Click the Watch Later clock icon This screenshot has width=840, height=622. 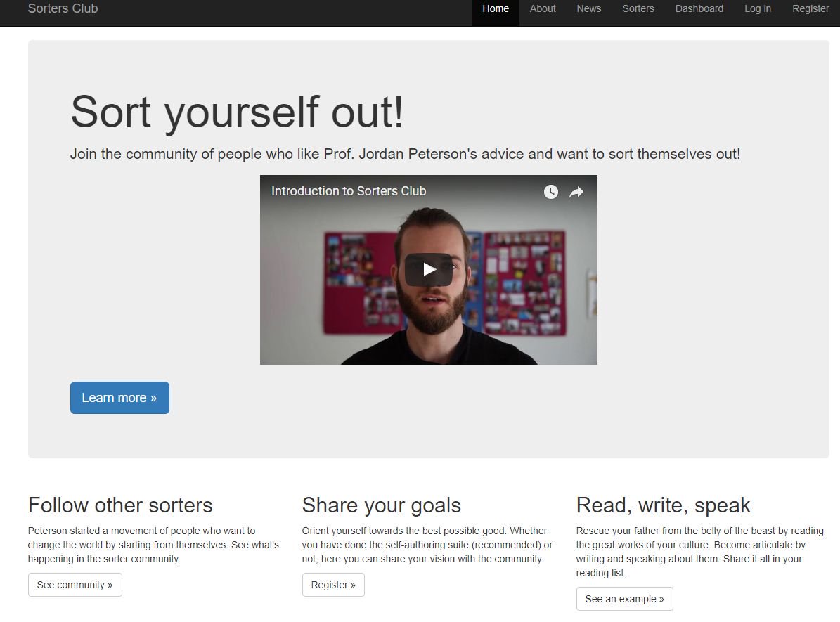pyautogui.click(x=550, y=192)
